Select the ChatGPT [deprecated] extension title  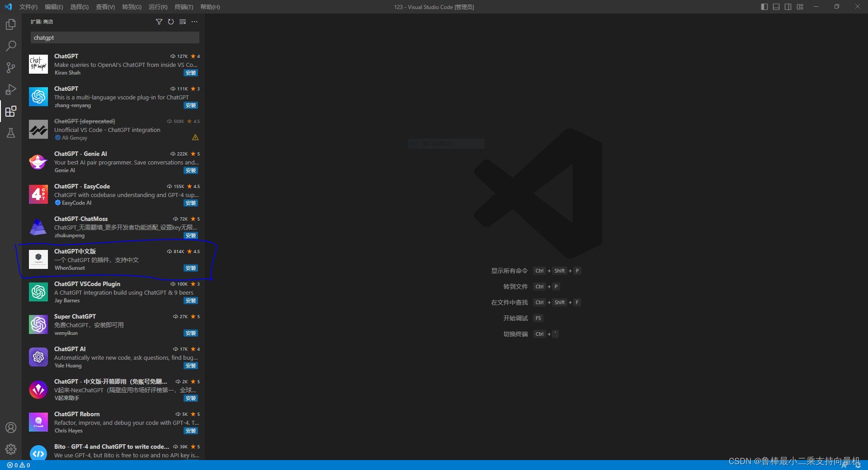tap(85, 121)
